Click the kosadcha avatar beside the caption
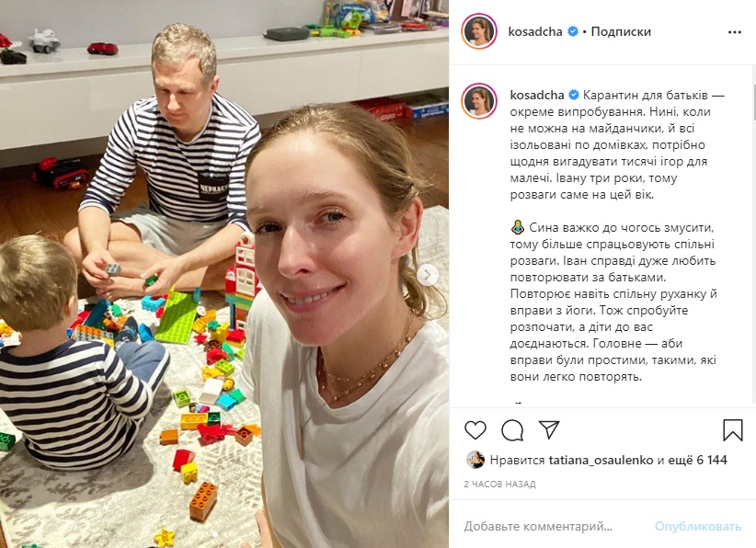 point(479,101)
